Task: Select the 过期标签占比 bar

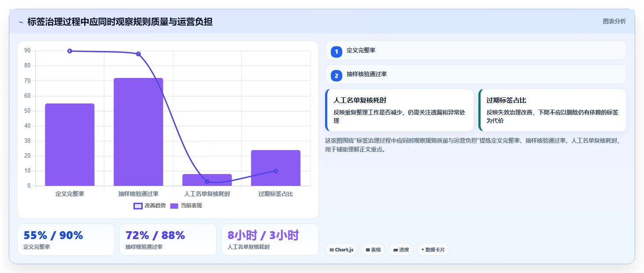Action: pos(276,168)
